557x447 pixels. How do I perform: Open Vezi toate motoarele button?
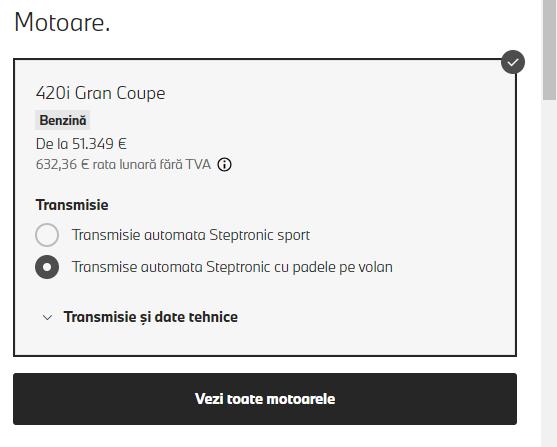(265, 399)
